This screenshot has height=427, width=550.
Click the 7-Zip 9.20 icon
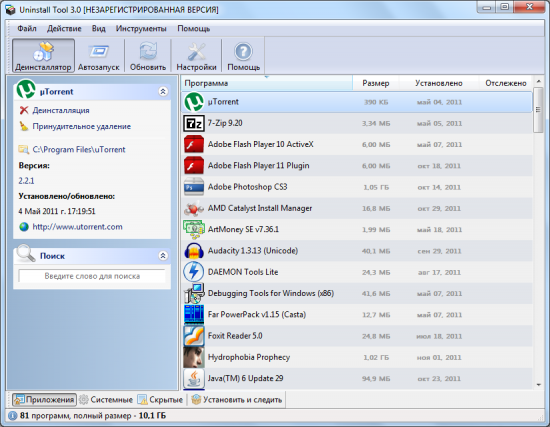194,123
